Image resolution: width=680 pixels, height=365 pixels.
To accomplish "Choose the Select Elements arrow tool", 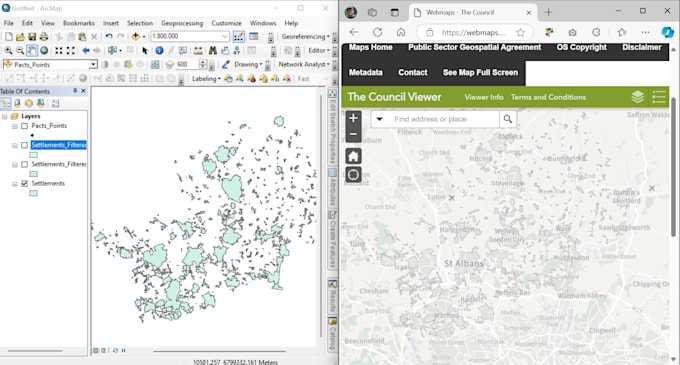I will [144, 50].
